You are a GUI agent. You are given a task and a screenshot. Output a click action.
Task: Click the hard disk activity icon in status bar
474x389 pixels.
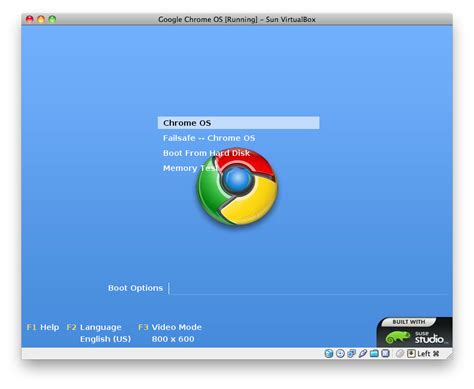click(x=329, y=353)
